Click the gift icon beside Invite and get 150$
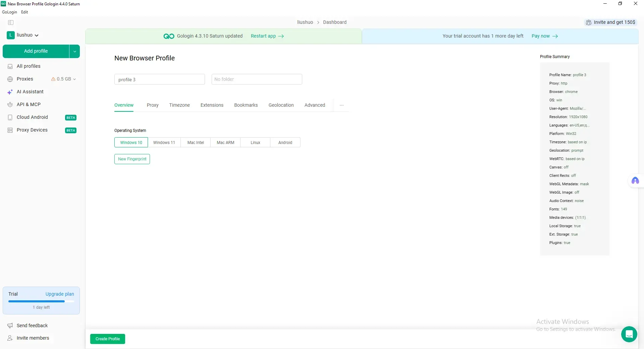 [x=589, y=22]
